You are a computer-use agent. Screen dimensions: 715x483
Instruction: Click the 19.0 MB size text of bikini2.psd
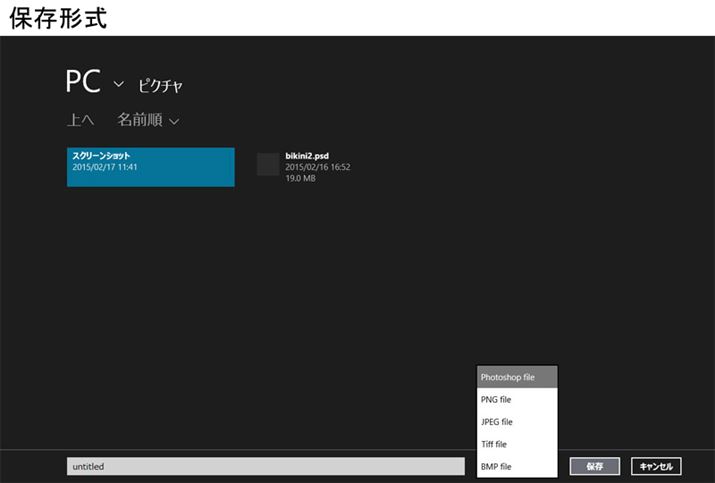coord(301,179)
